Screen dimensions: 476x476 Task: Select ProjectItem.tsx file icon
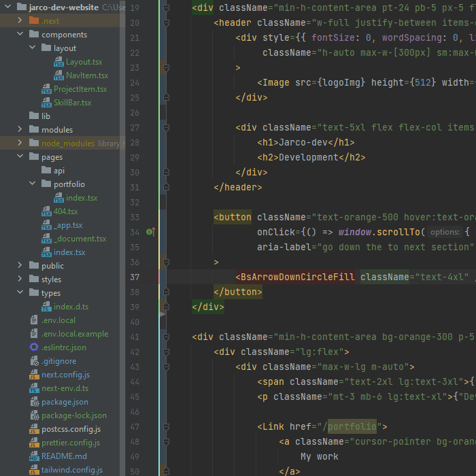46,89
